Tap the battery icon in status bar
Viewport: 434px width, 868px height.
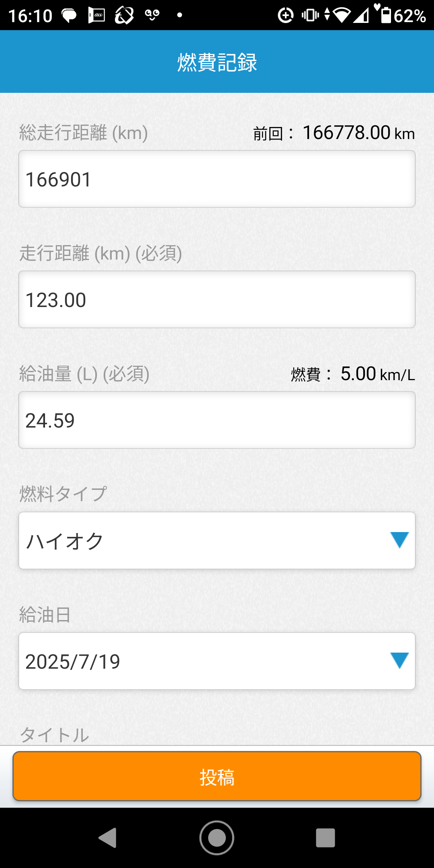[x=385, y=15]
